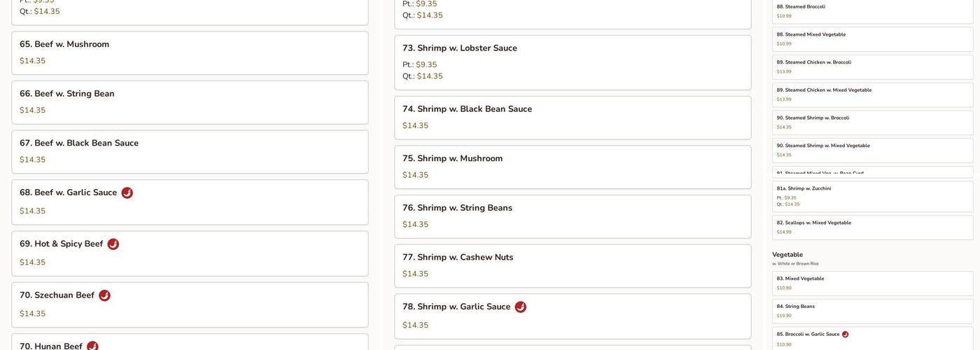This screenshot has height=350, width=980.
Task: Select 76. Shrimp w. String Beans
Action: (x=572, y=216)
